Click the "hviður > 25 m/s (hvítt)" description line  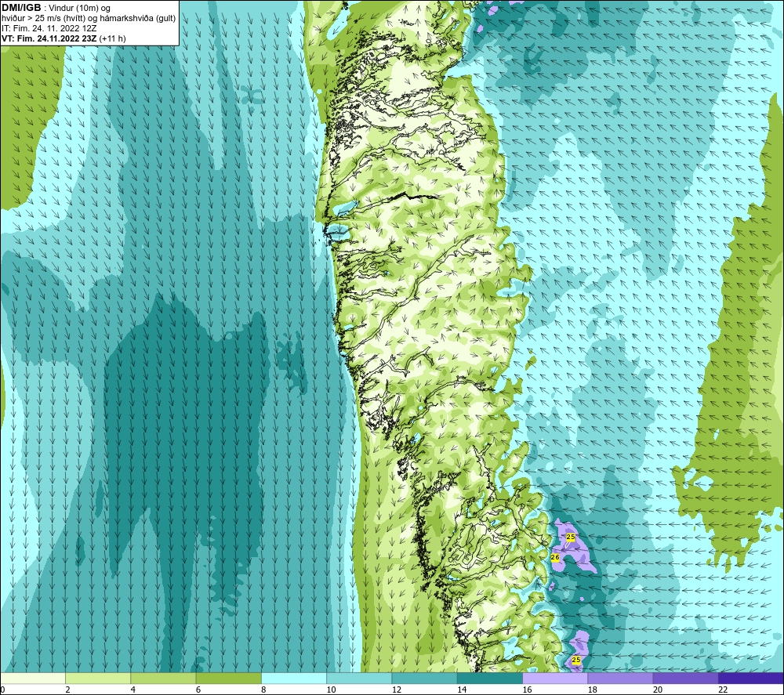coord(43,19)
